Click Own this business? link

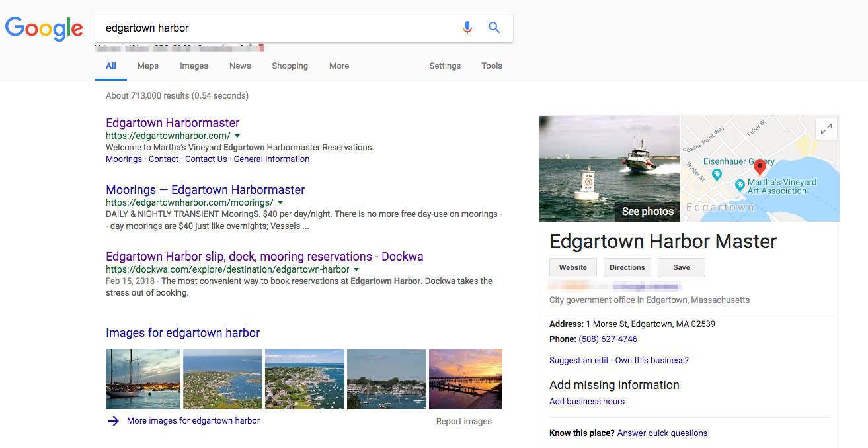pos(652,361)
